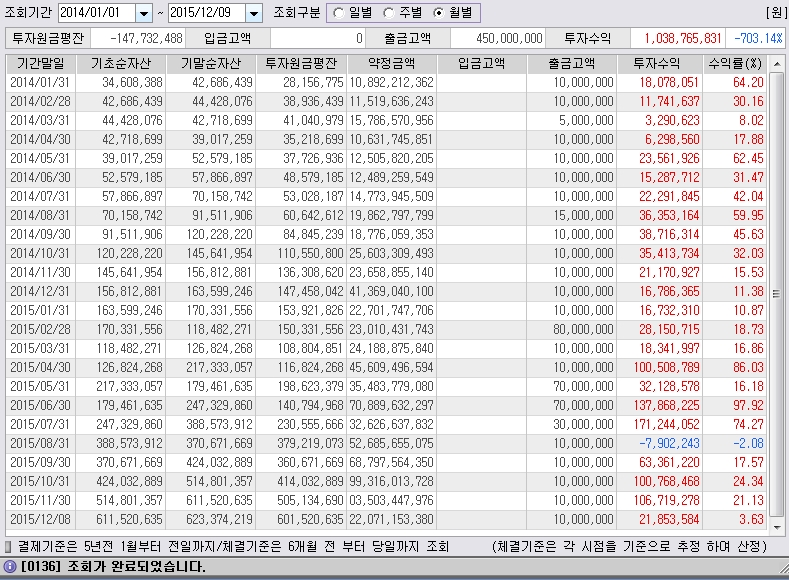This screenshot has width=789, height=580.
Task: Click the 약정금액 column header
Action: [391, 64]
